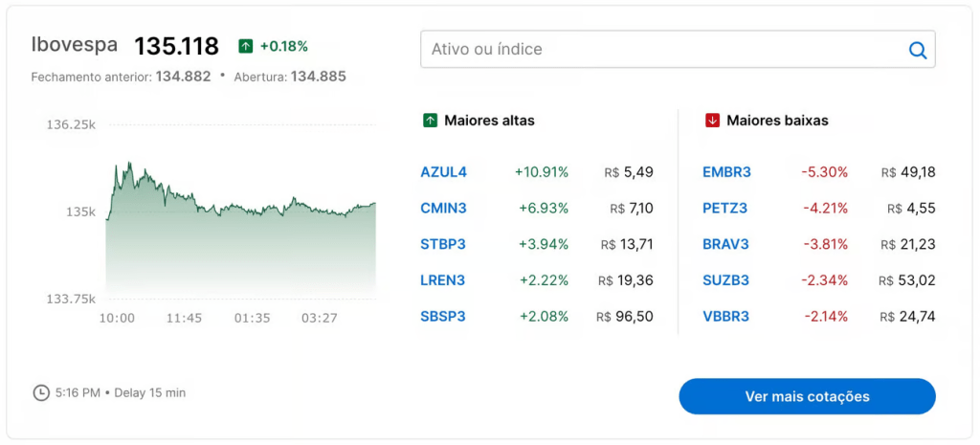Open the CMIN3 ticker link
The width and height of the screenshot is (980, 445).
click(443, 209)
